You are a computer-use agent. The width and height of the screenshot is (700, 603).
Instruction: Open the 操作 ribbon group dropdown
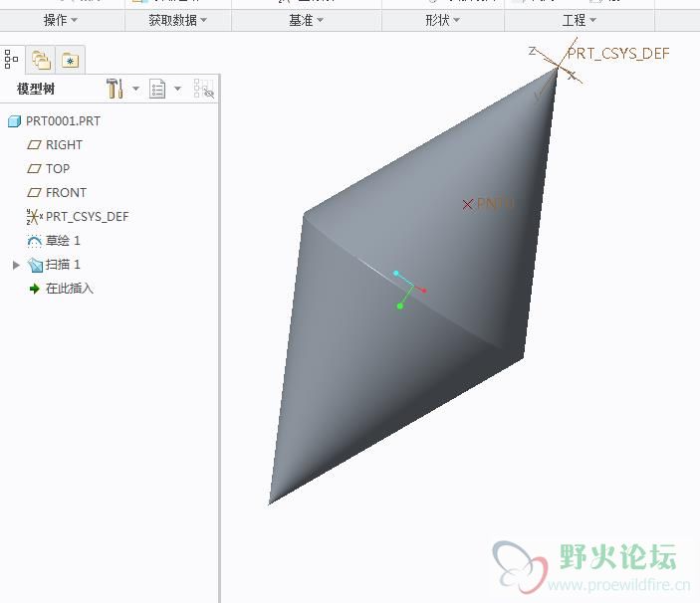coord(61,20)
